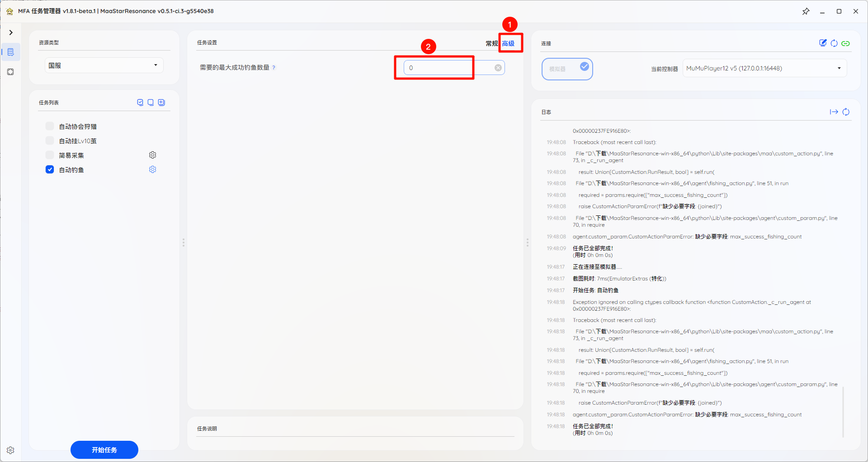Refresh the controller list in 连接 panel

[x=834, y=43]
